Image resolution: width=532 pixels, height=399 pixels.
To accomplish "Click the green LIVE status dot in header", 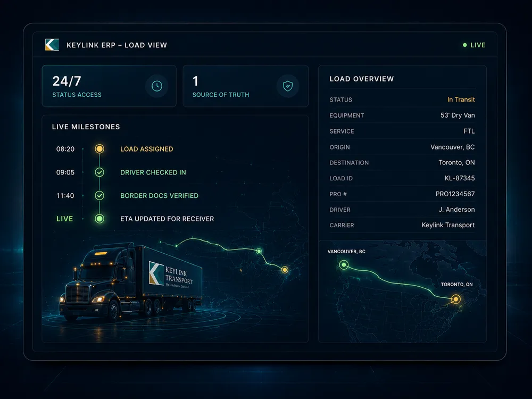I will point(465,45).
